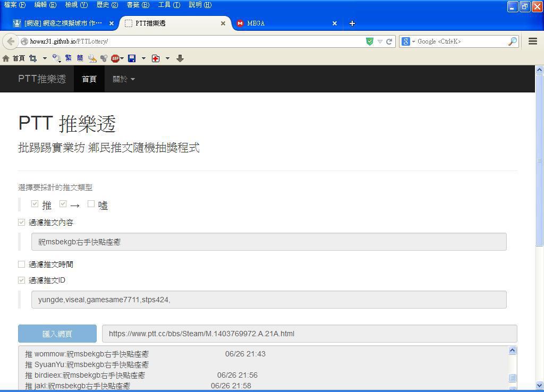This screenshot has height=392, width=544.
Task: Click the 匯入網頁 button
Action: pos(57,334)
